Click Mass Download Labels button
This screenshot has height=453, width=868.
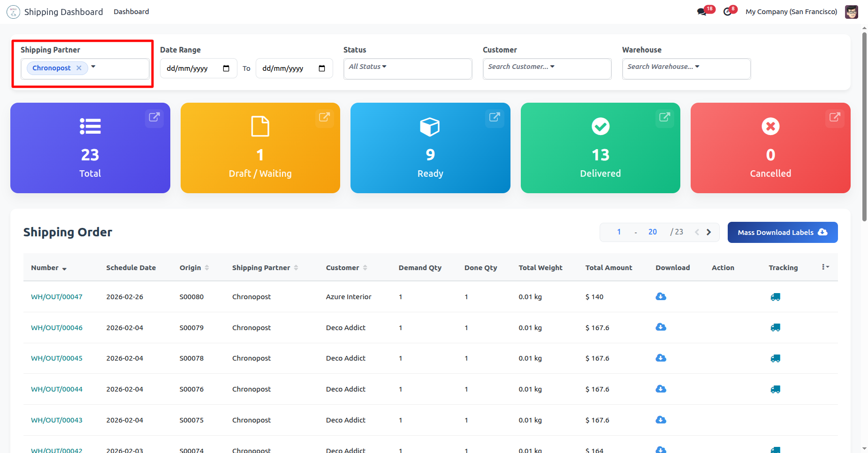pyautogui.click(x=782, y=232)
